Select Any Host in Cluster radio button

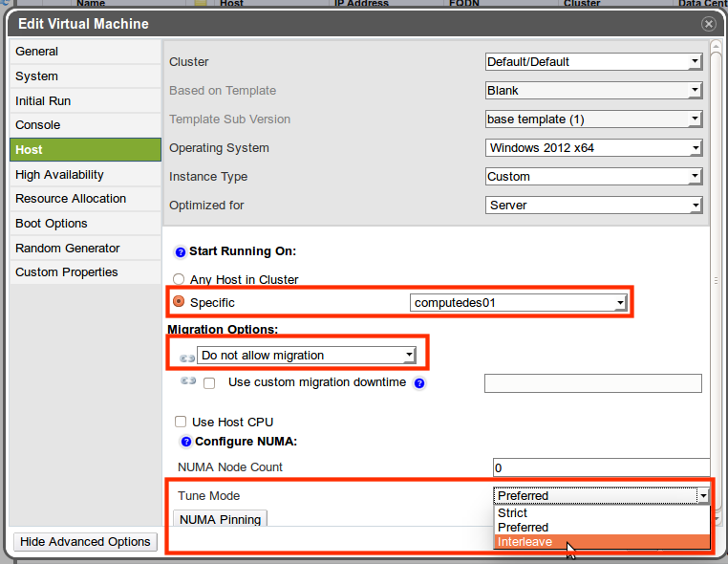[179, 279]
